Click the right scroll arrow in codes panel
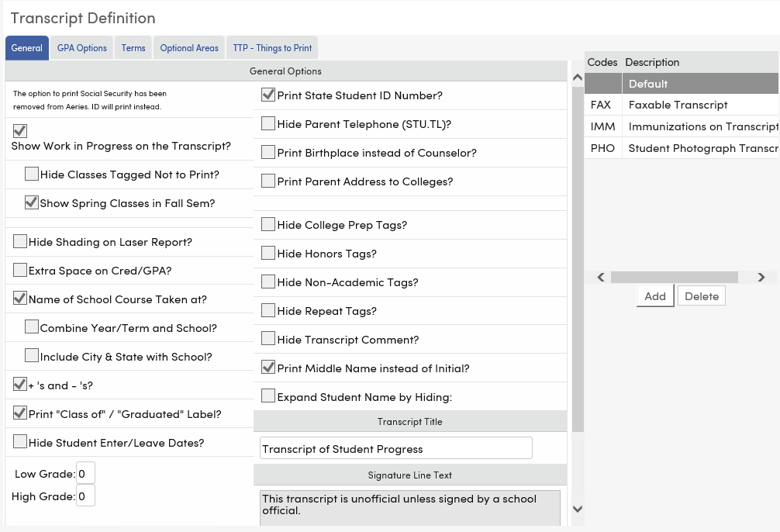780x532 pixels. point(761,276)
